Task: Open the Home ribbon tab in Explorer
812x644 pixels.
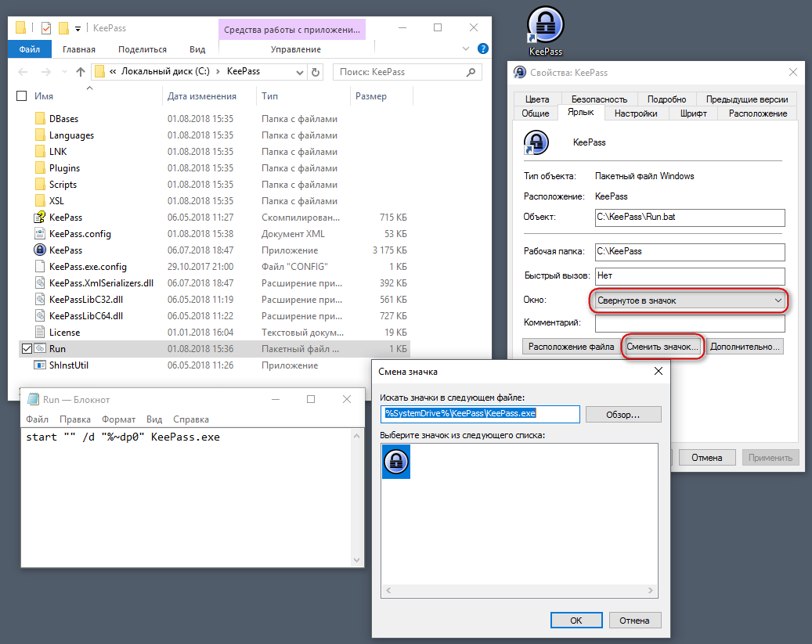Action: 79,49
